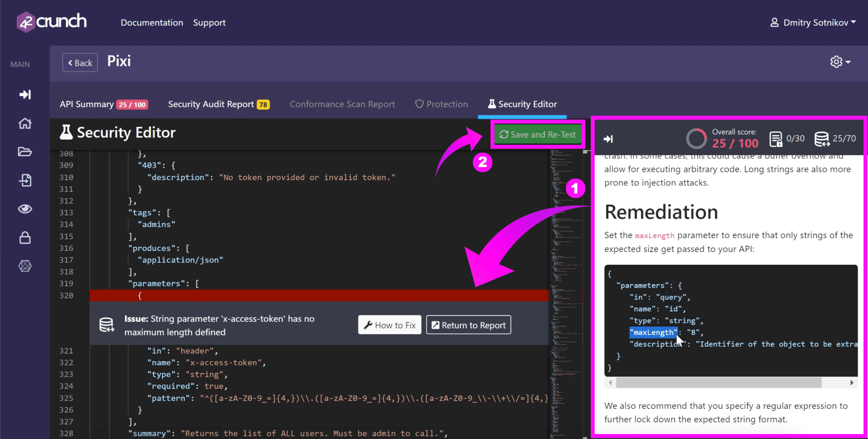Click the database icon beside the issue text
This screenshot has height=439, width=868.
click(x=107, y=325)
